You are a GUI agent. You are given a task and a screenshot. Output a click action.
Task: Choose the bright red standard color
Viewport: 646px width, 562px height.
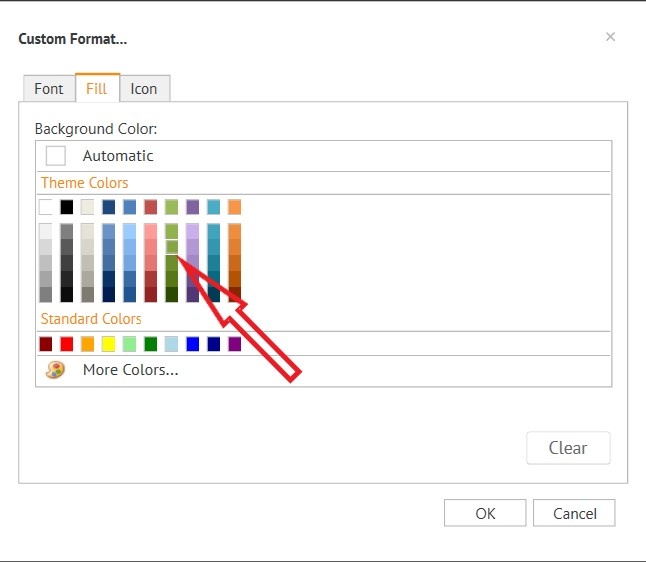click(67, 344)
